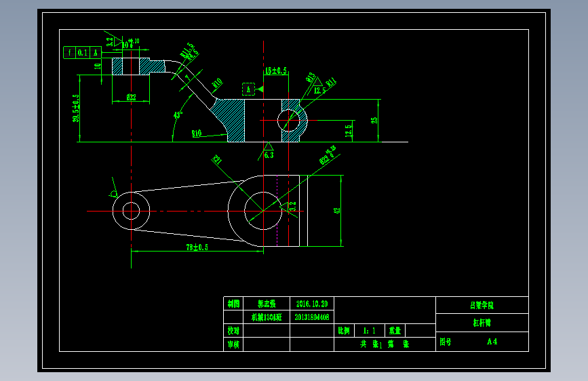588x381 pixels.
Task: Click the dashed datum 'A' box
Action: [x=248, y=89]
